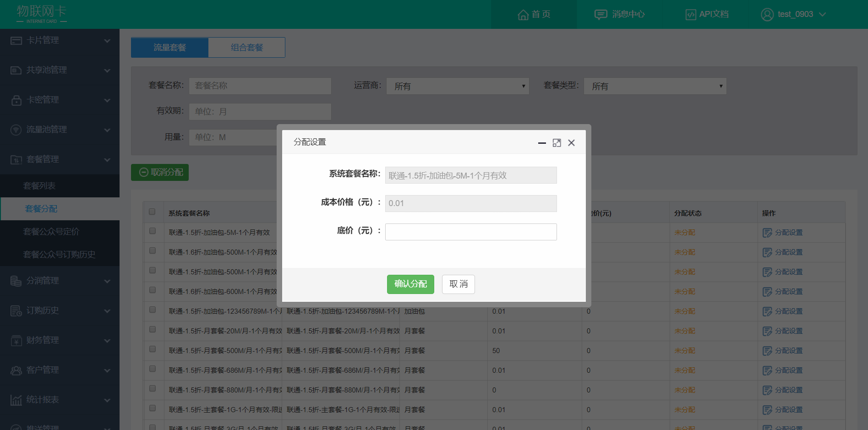
Task: Check the 加油包-123456789M row checkbox
Action: point(153,310)
